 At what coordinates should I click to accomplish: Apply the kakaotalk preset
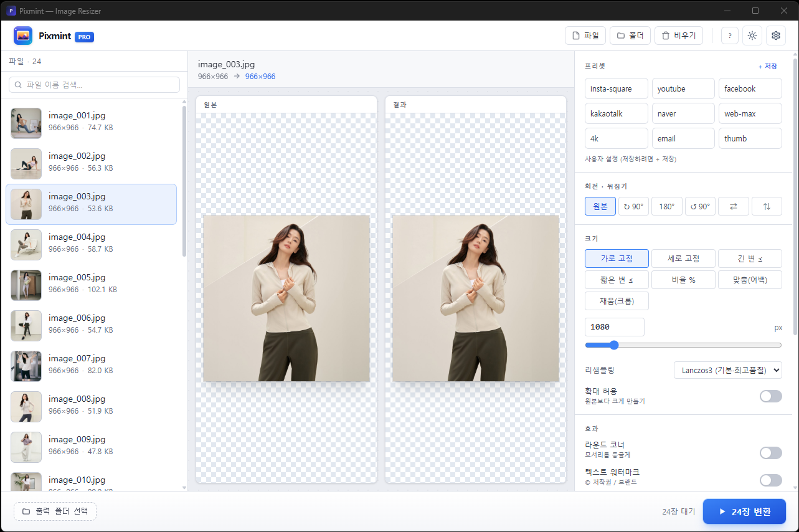pyautogui.click(x=617, y=113)
